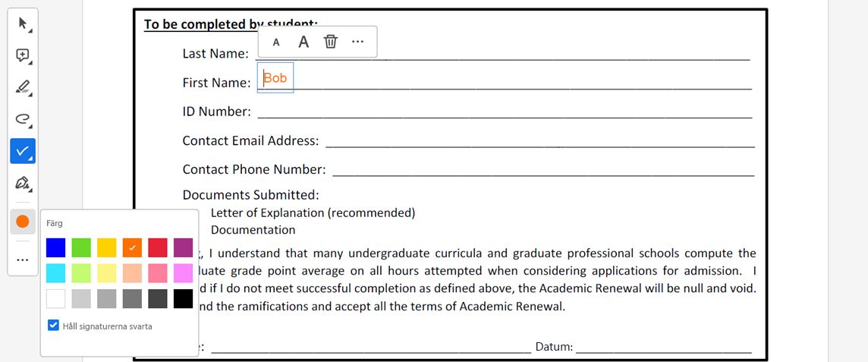Image resolution: width=868 pixels, height=362 pixels.
Task: Select the checkmark fill tool
Action: [23, 150]
